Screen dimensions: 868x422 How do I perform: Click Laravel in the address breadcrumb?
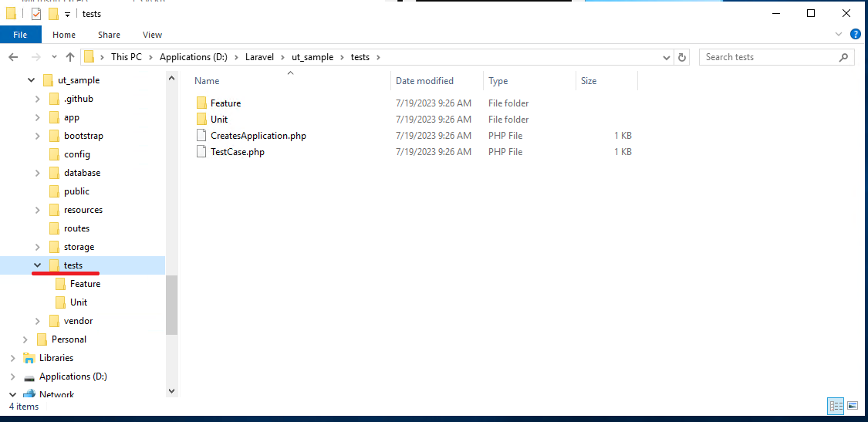pyautogui.click(x=260, y=57)
